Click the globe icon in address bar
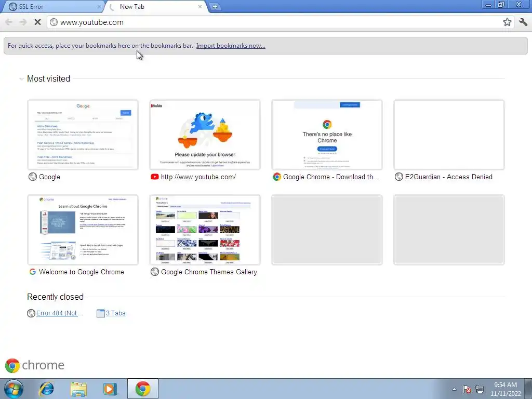 coord(54,22)
